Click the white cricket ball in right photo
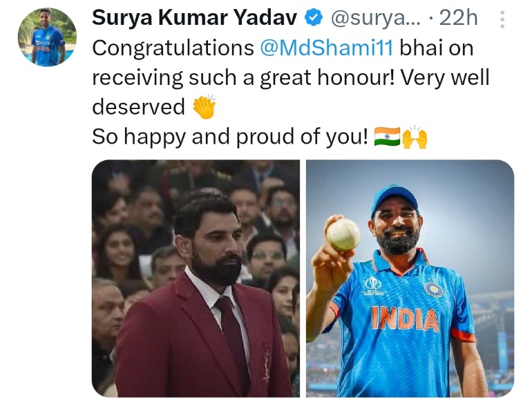Image resolution: width=532 pixels, height=408 pixels. 343,235
